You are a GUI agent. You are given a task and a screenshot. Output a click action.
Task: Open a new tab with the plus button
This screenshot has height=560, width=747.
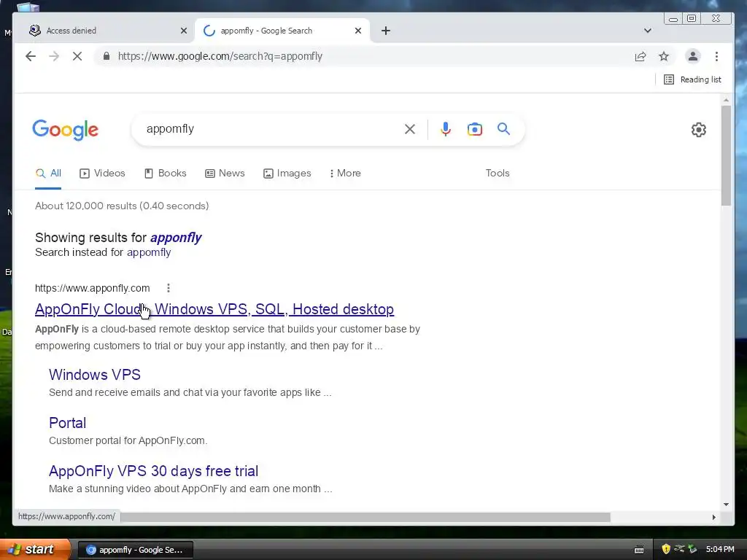click(x=386, y=31)
